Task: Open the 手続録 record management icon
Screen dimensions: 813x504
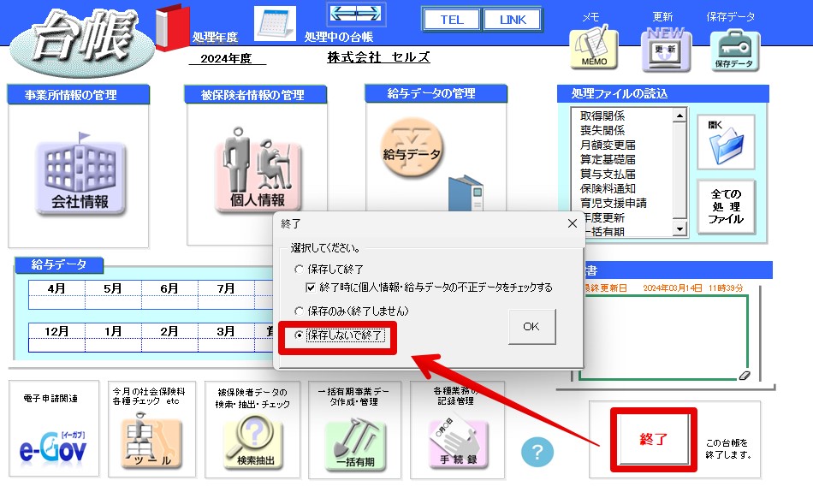Action: click(x=458, y=443)
